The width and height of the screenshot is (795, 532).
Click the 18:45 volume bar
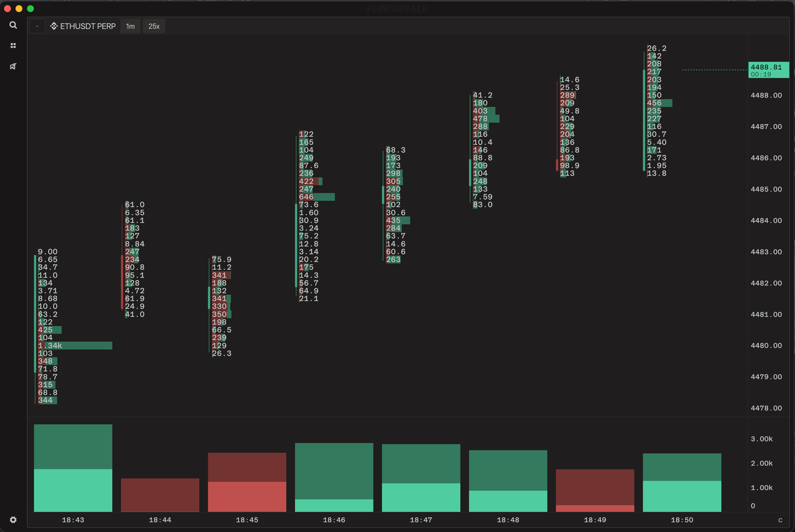(x=247, y=482)
